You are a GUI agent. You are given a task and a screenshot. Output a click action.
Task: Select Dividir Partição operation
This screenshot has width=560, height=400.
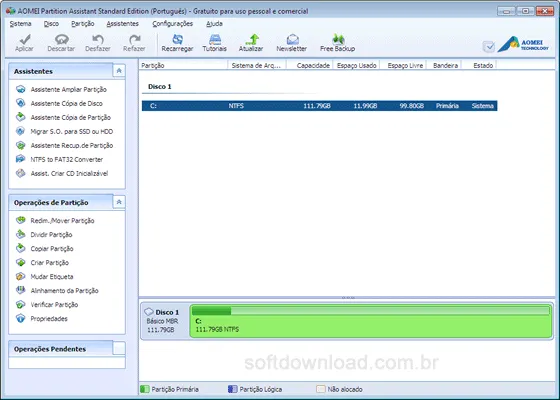pos(51,234)
